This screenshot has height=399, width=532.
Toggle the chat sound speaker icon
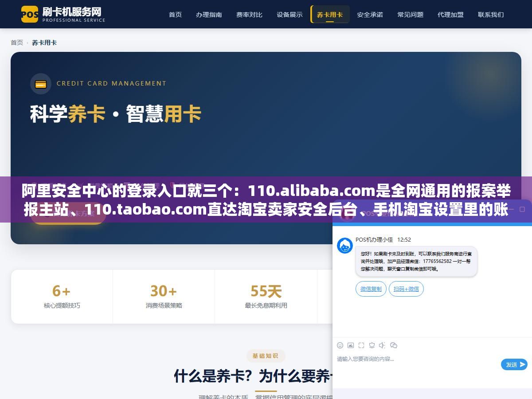point(382,345)
